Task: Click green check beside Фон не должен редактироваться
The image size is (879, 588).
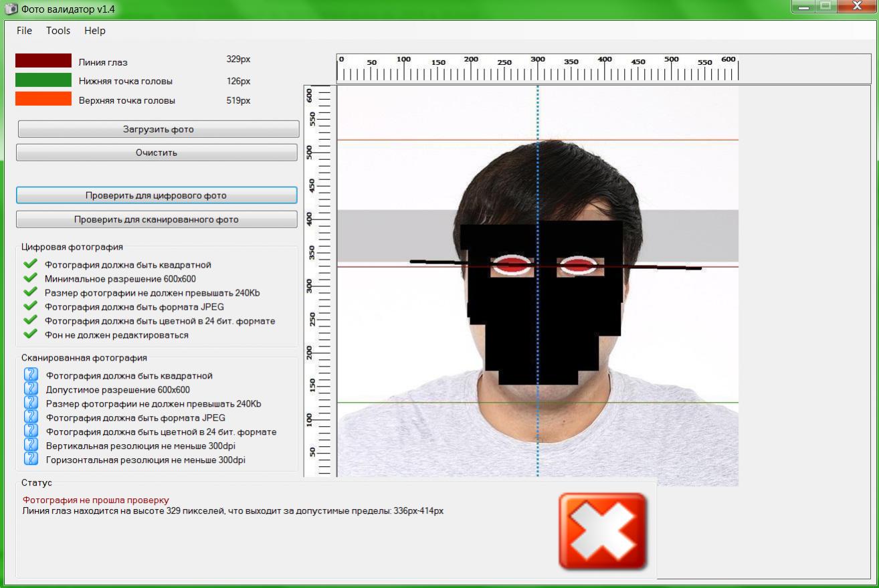Action: click(30, 334)
